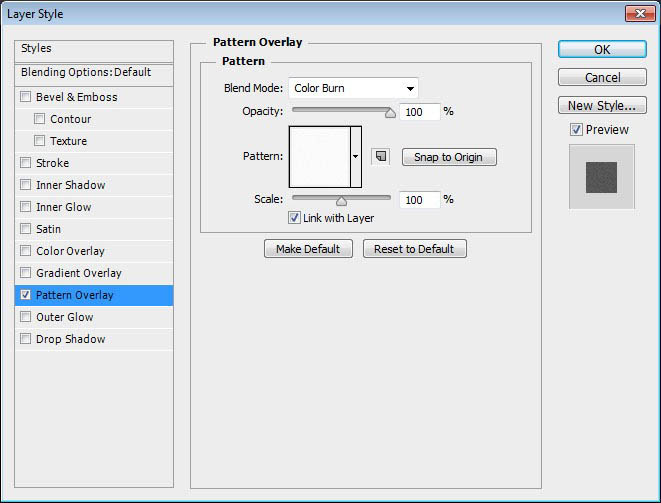The height and width of the screenshot is (503, 661).
Task: Click Reset to Default
Action: tap(414, 249)
